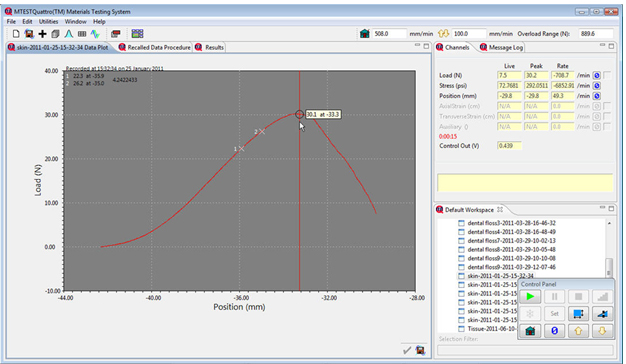Screen dimensions: 626x364
Task: Open the Message Log tab
Action: [501, 47]
